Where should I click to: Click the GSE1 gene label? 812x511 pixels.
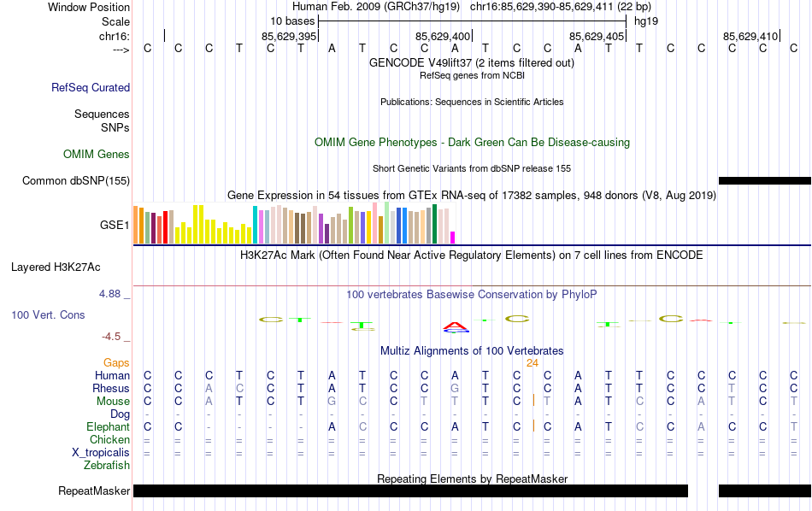(115, 226)
